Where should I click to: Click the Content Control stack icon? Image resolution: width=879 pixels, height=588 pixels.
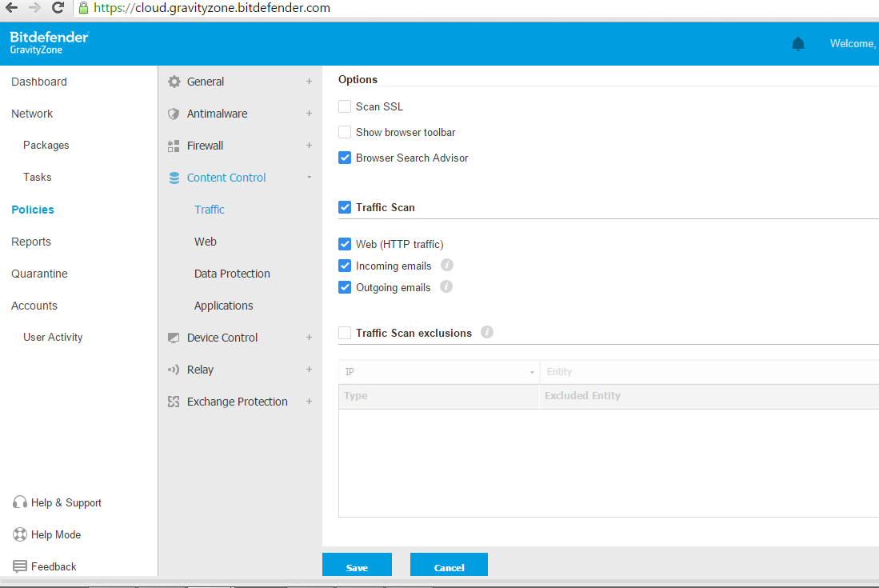(174, 178)
